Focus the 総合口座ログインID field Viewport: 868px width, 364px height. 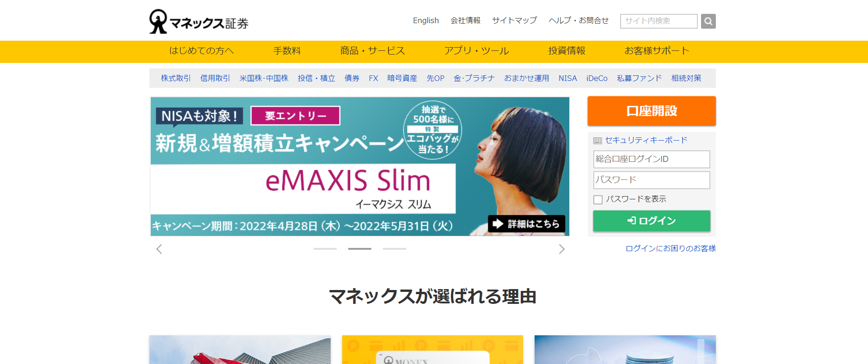(x=652, y=159)
